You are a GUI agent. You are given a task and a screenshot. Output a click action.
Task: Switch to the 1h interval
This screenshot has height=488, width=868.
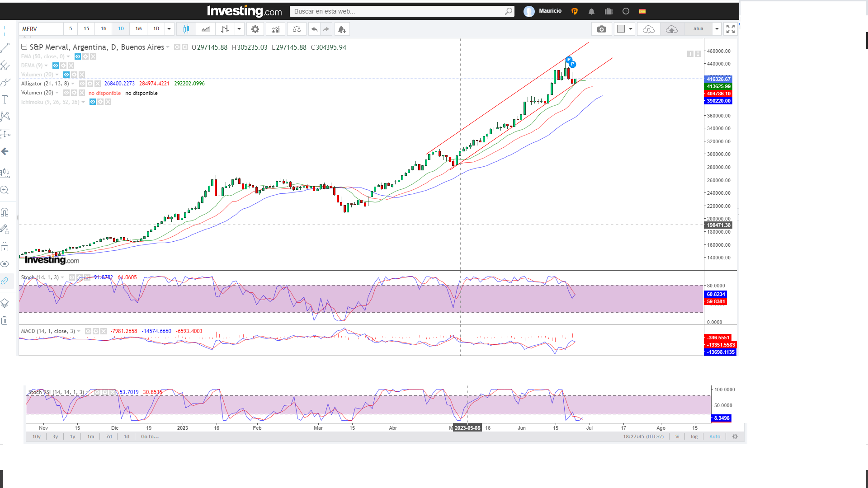[x=104, y=29]
